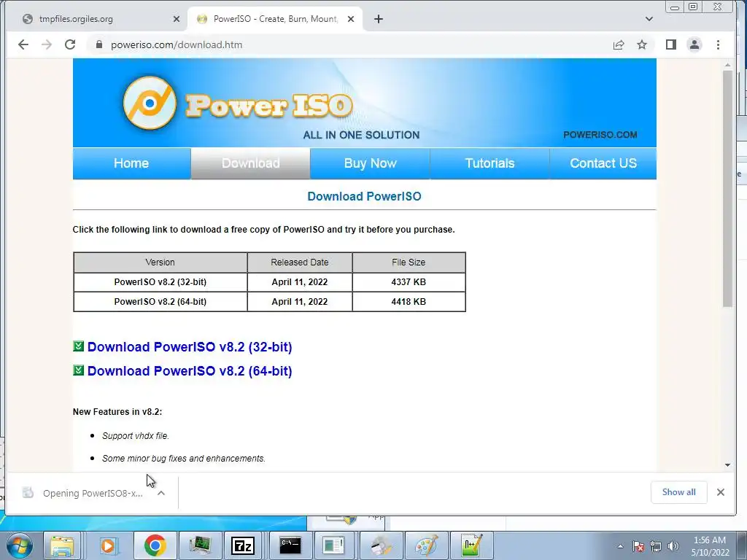Click the PowerISO v8.2 (32-bit) table cell
747x560 pixels.
coord(160,282)
